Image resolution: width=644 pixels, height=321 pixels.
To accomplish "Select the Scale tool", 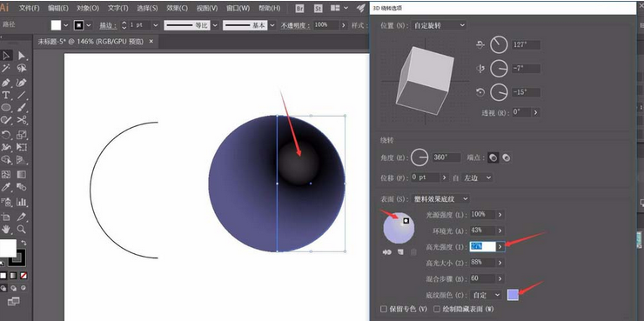I will (x=22, y=135).
